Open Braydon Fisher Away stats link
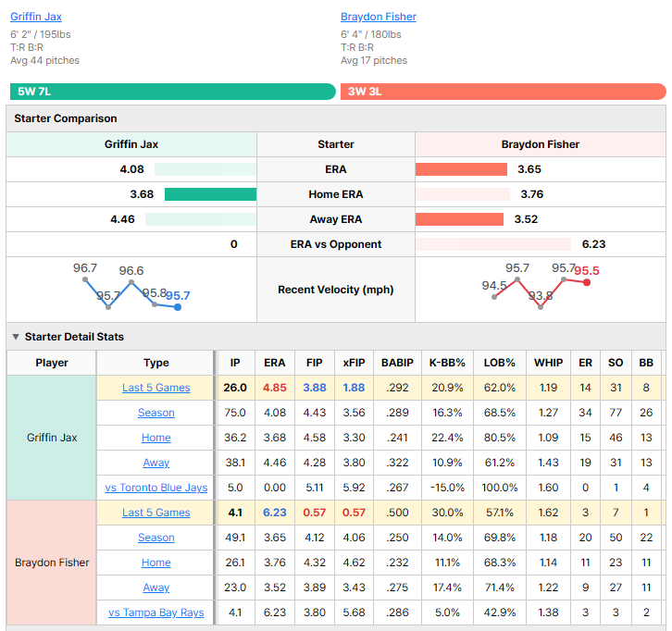The image size is (672, 631). 156,588
